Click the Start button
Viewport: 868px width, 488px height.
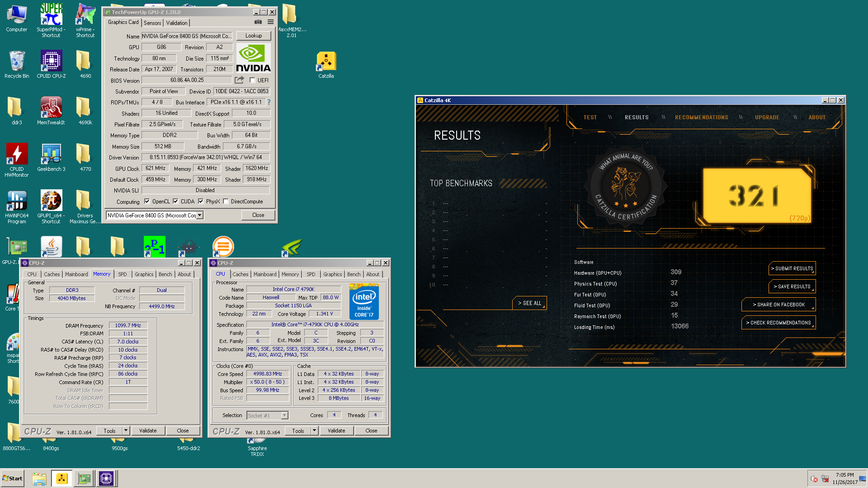pyautogui.click(x=12, y=479)
